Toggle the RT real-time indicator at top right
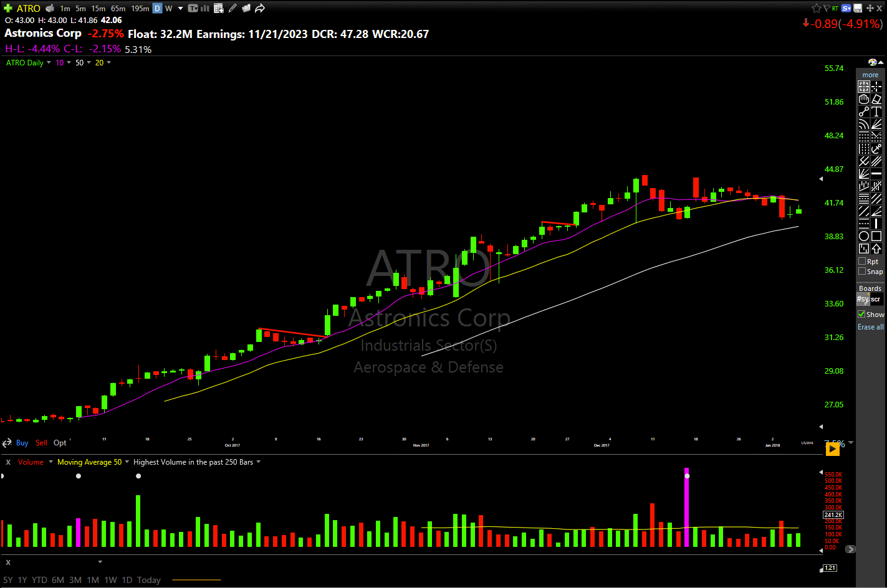 point(835,8)
